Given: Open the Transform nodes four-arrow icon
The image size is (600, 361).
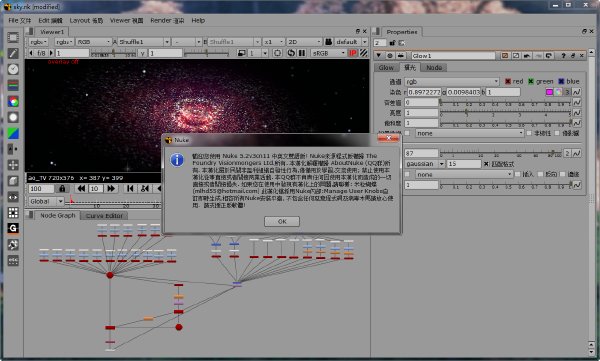Looking at the screenshot, I should pos(13,165).
